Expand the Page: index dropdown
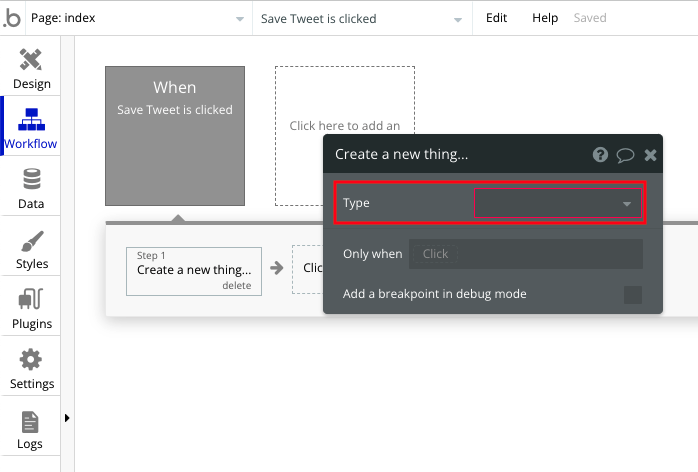 tap(138, 18)
